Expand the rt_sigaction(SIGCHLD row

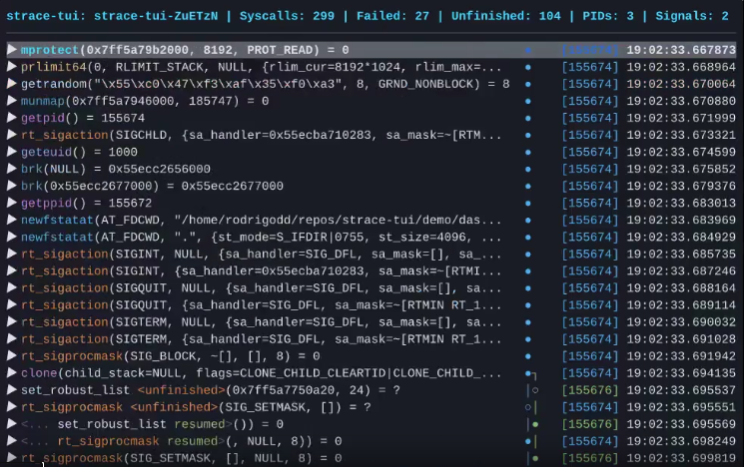click(x=12, y=135)
